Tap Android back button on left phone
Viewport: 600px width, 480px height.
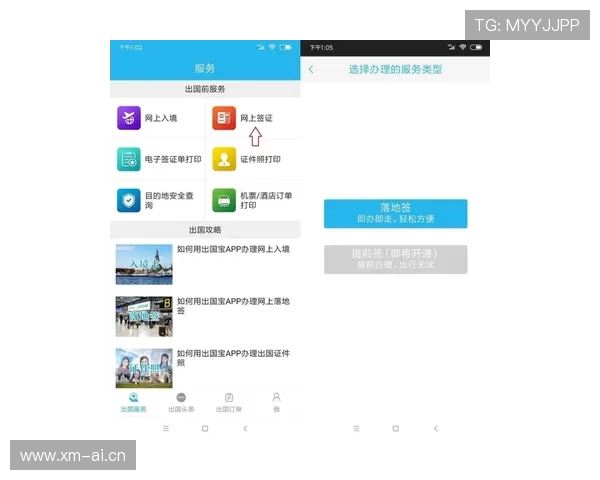pyautogui.click(x=245, y=428)
